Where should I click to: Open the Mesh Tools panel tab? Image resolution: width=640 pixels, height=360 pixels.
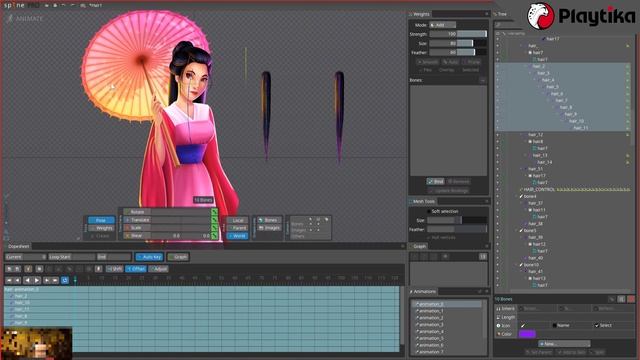tap(422, 201)
